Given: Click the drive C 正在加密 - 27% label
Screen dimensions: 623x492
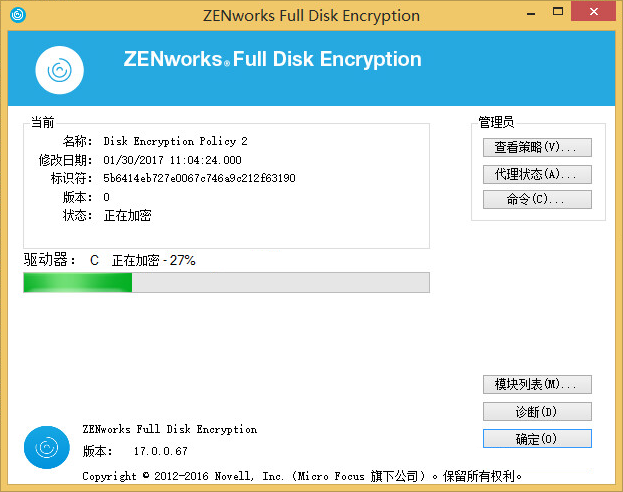Looking at the screenshot, I should point(153,260).
